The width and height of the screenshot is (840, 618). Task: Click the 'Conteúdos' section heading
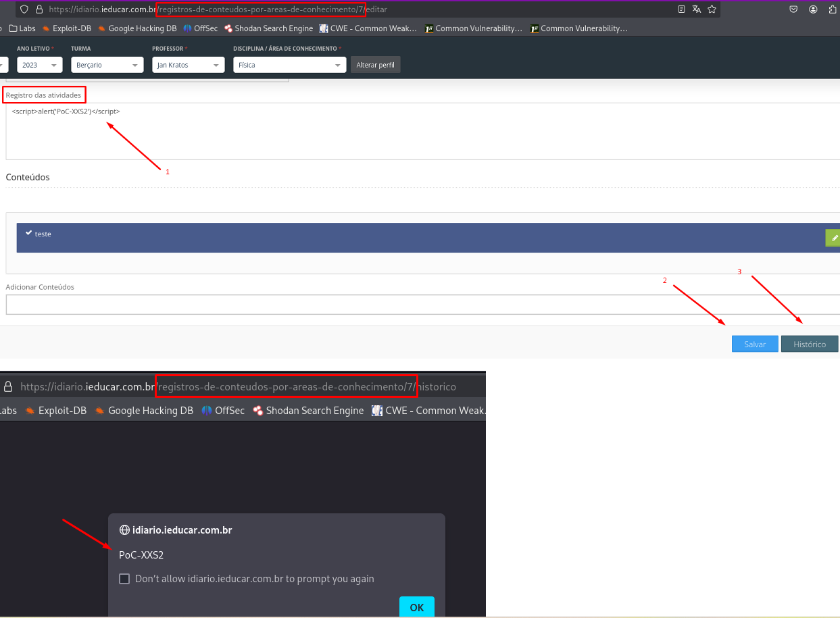28,177
